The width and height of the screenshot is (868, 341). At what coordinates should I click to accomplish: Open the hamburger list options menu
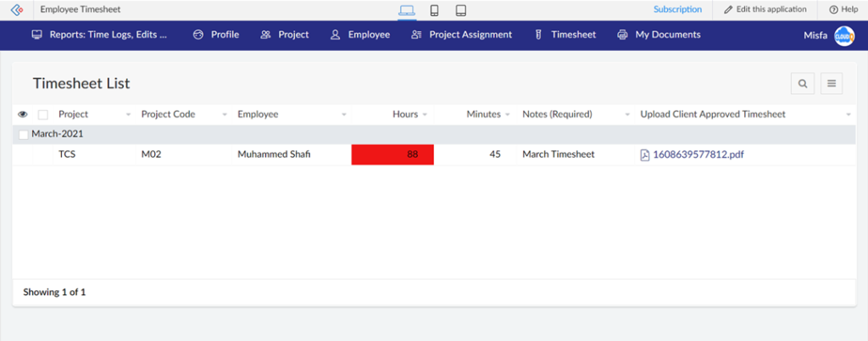tap(832, 83)
